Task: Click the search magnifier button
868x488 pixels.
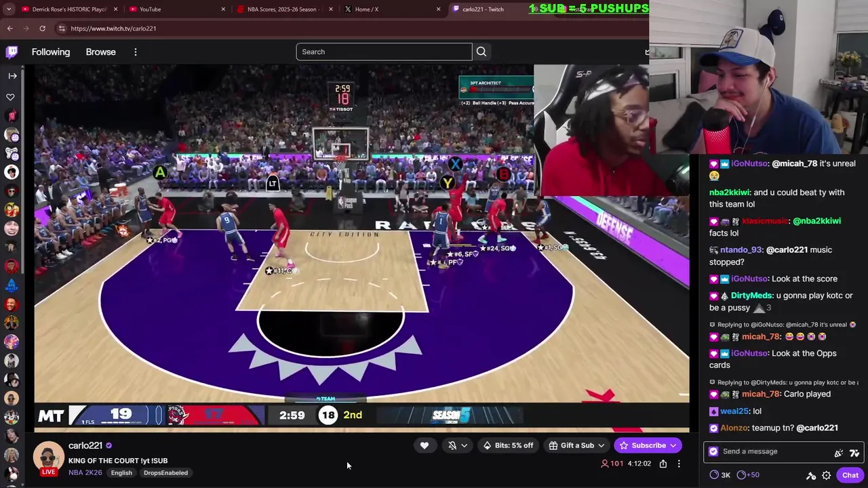Action: 481,52
